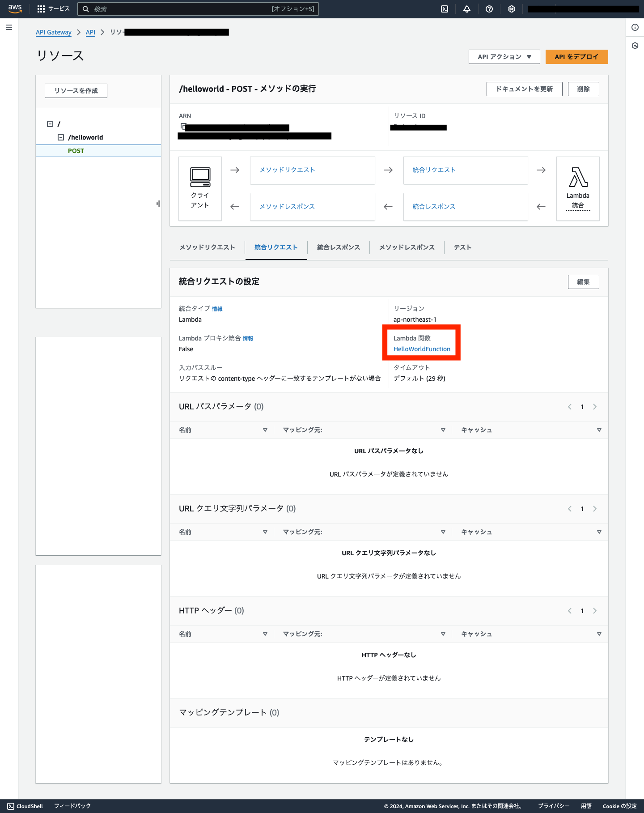Open 統合タイプ 情報 link
644x813 pixels.
point(217,309)
